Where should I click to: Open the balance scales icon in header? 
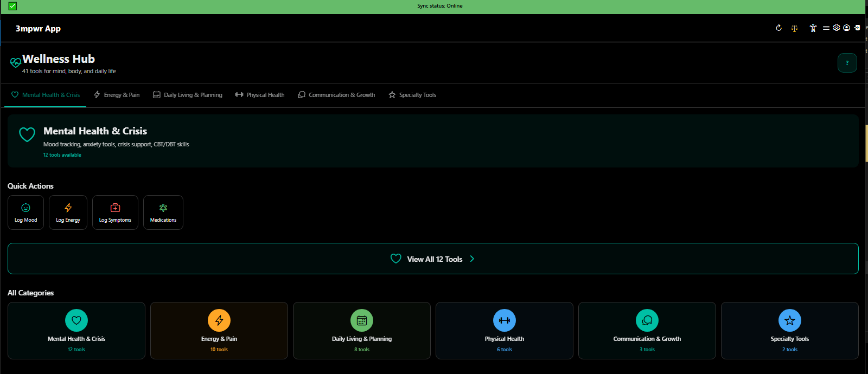(x=794, y=28)
